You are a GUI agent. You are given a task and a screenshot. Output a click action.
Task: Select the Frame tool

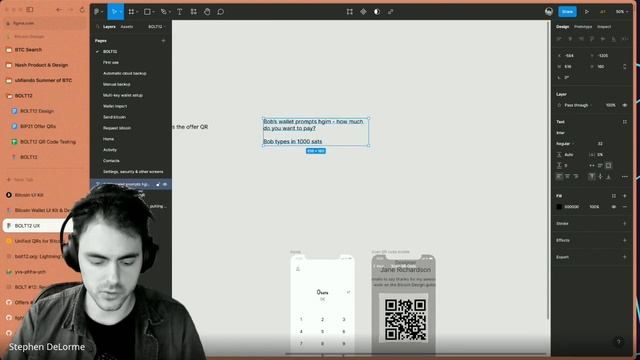coord(131,12)
